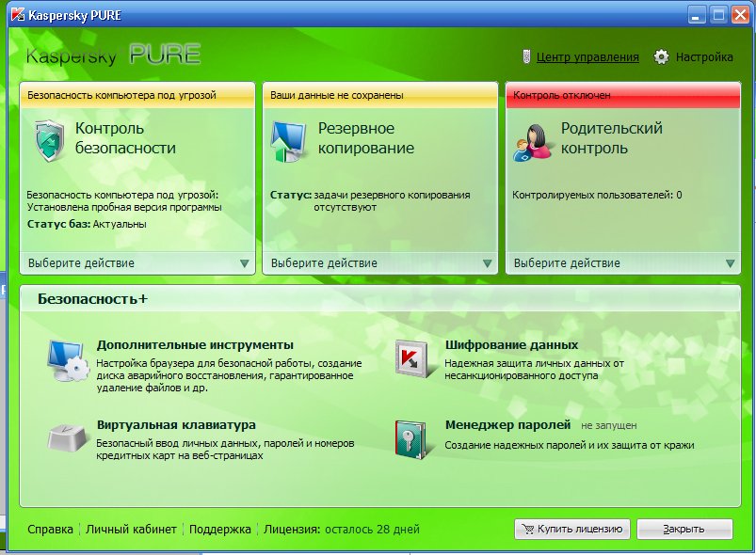This screenshot has height=555, width=756.
Task: Open the Шифрование данных heading
Action: pyautogui.click(x=511, y=345)
